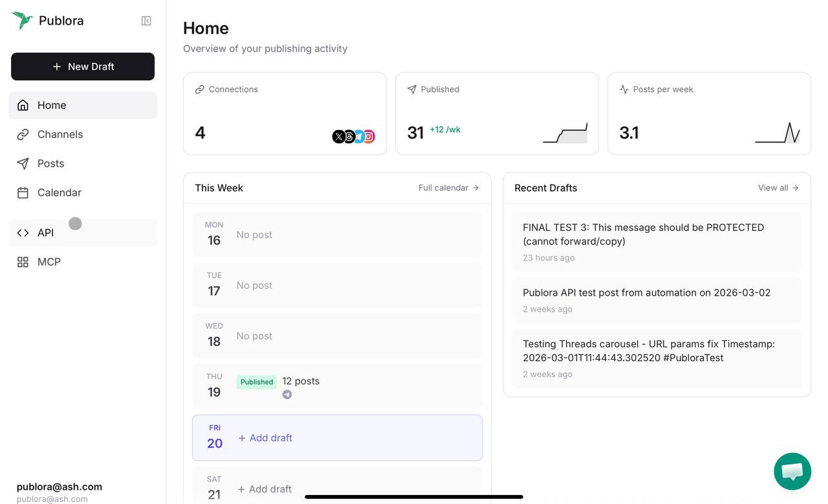Collapse the sidebar with the panel icon
Viewport: 828px width, 504px height.
[146, 21]
